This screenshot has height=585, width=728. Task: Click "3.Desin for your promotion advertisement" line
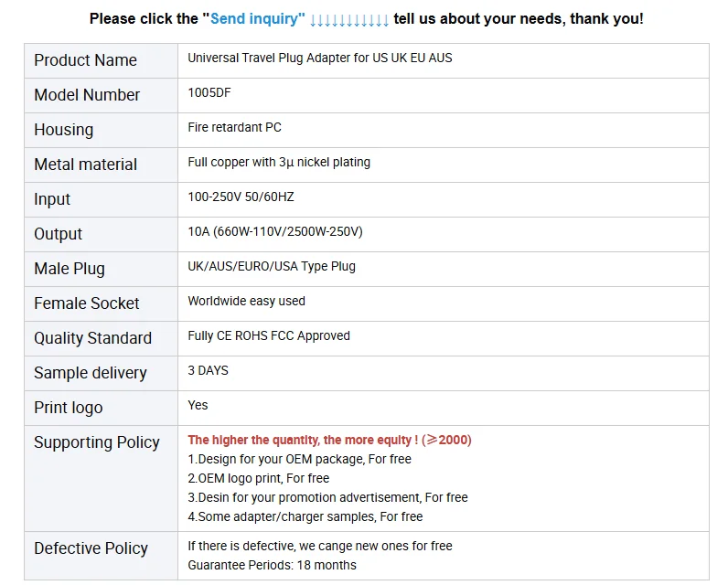[x=327, y=498]
